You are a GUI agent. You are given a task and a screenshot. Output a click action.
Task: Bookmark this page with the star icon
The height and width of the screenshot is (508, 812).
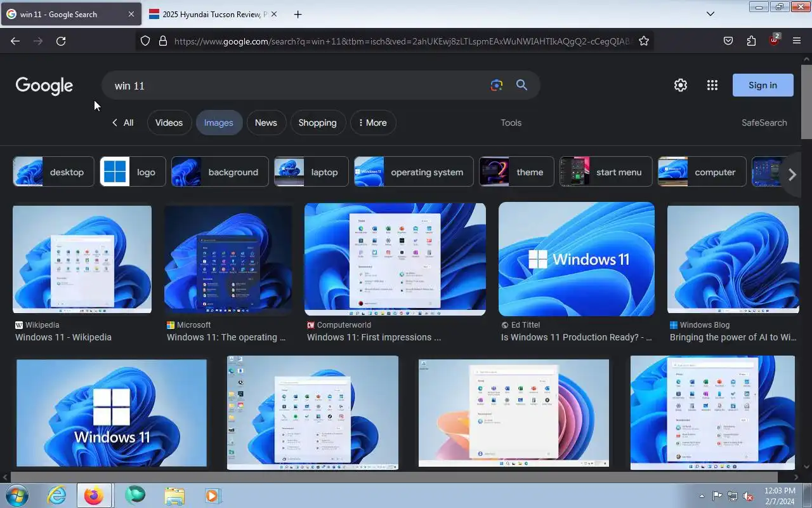pos(644,41)
